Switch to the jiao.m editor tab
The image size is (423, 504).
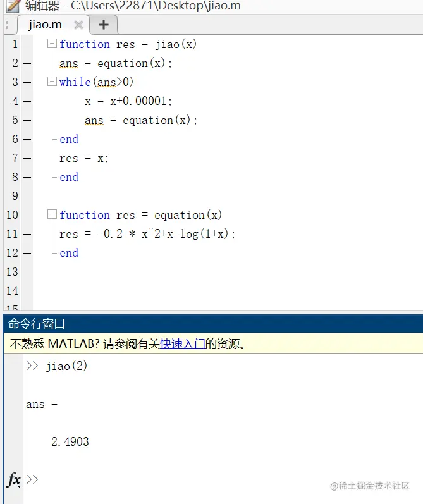point(45,25)
